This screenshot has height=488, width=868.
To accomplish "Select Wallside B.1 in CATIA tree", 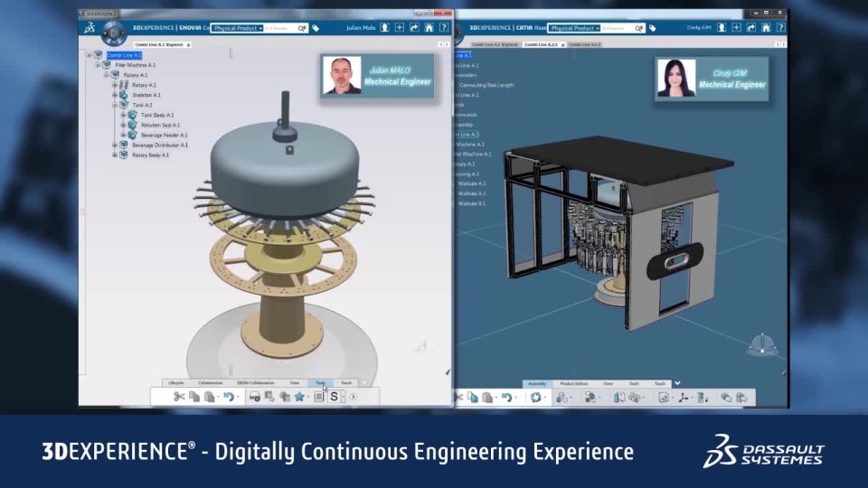I will (x=472, y=203).
